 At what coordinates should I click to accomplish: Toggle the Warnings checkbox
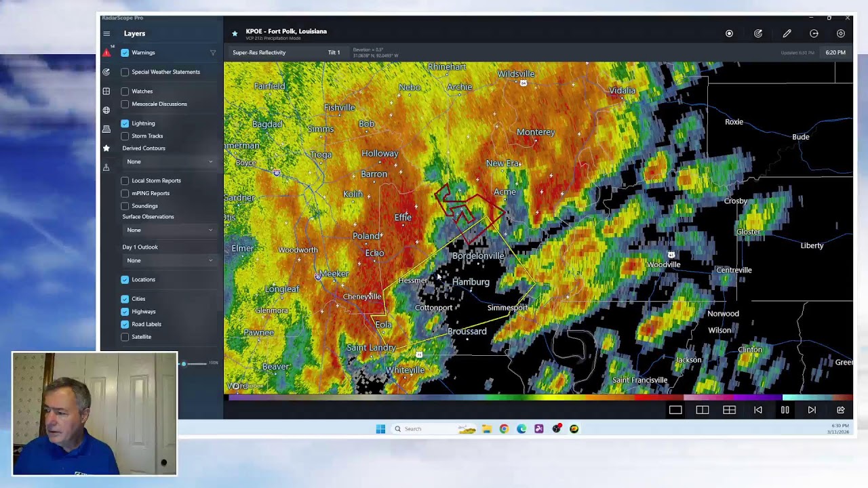(125, 52)
